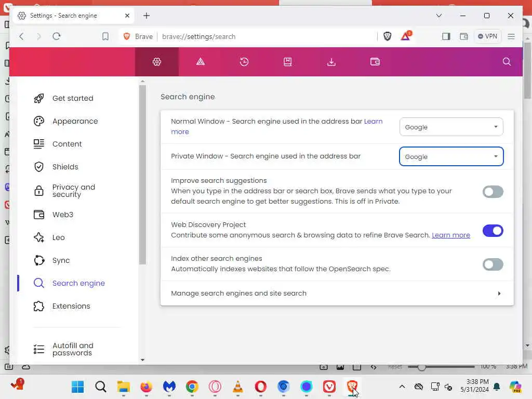Open notifications bell in system tray
532x399 pixels.
click(497, 387)
